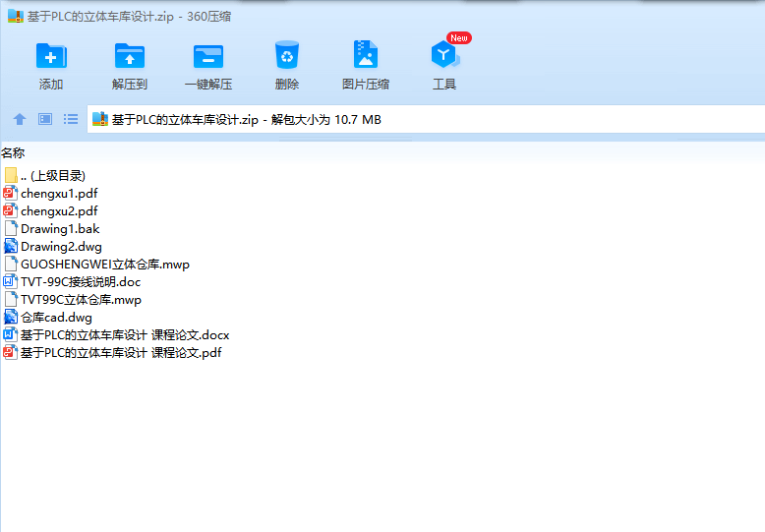
Task: Click the PDF icon beside chengxu2.pdf
Action: (x=10, y=210)
